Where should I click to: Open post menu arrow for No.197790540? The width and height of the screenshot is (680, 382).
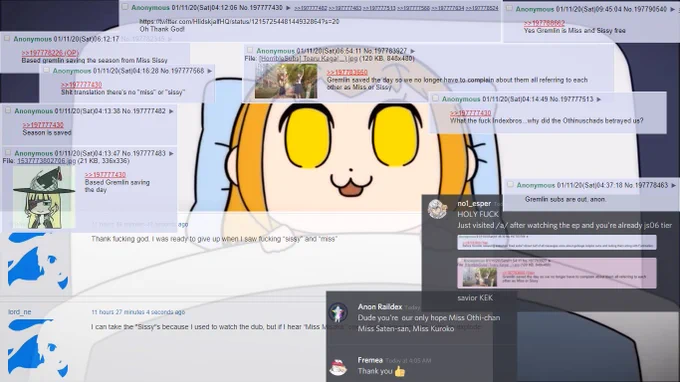(673, 9)
